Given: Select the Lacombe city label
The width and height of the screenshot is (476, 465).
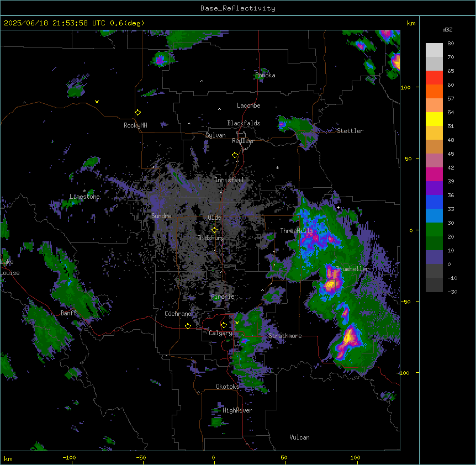Looking at the screenshot, I should pos(248,105).
